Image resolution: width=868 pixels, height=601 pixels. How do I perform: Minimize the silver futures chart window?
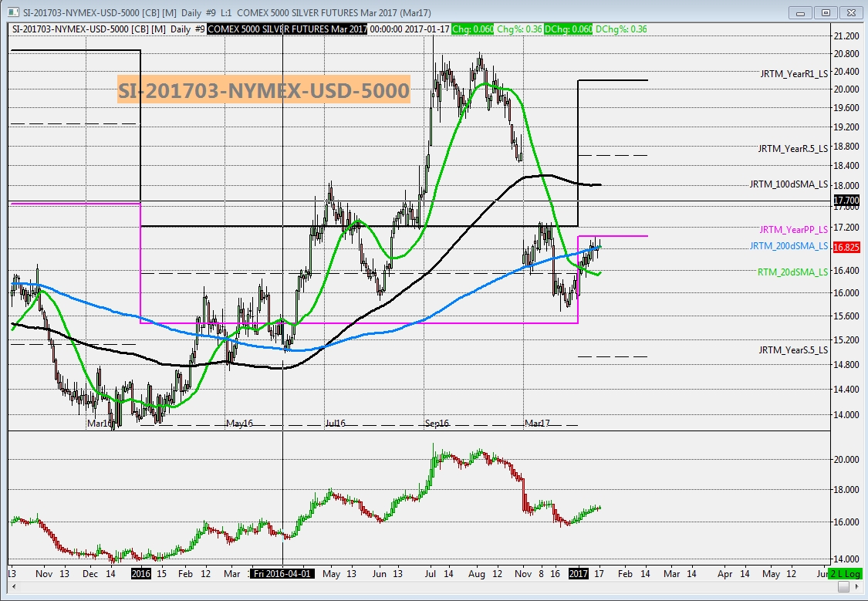pos(800,12)
